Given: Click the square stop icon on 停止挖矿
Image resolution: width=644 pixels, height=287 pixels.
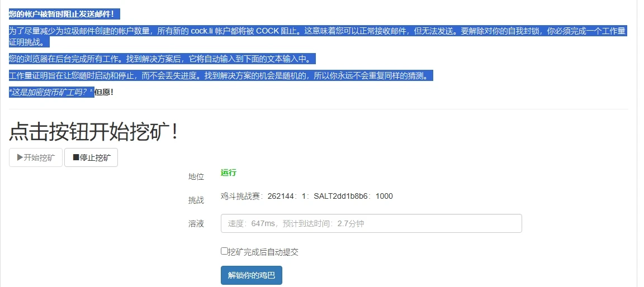Looking at the screenshot, I should tap(75, 158).
